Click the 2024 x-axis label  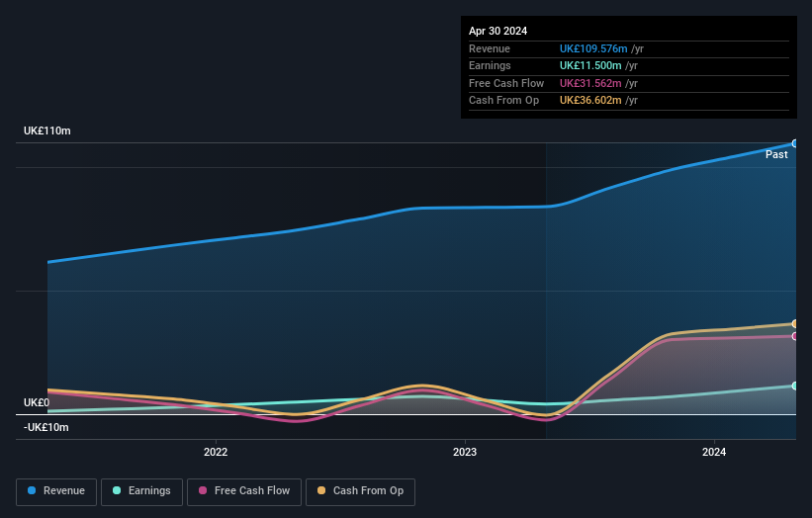[x=714, y=452]
